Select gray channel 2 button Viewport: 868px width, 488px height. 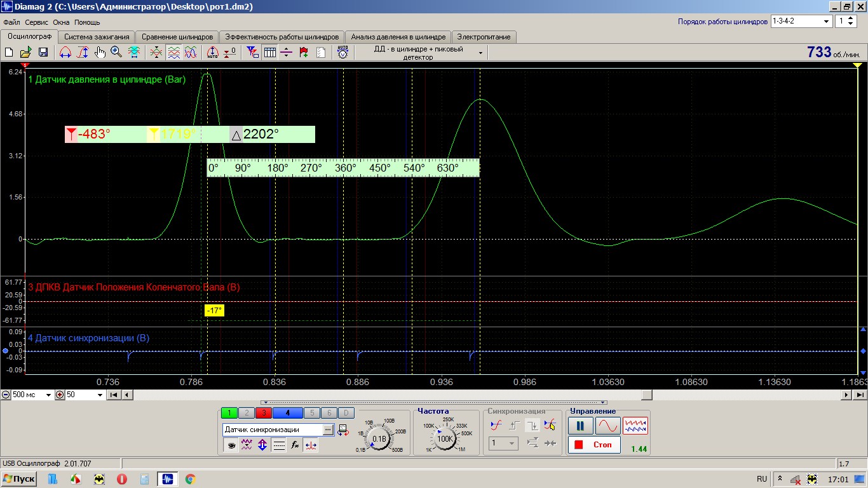coord(247,413)
